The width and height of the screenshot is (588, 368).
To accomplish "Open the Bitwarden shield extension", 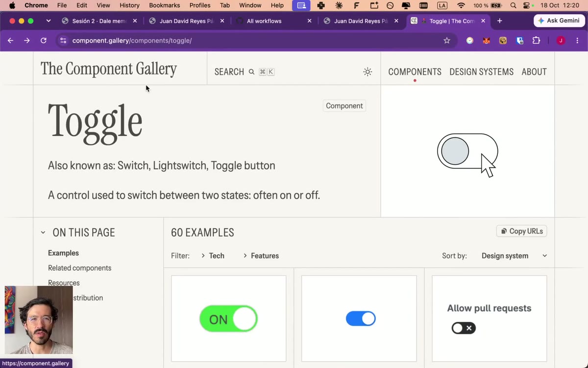I will [x=520, y=41].
